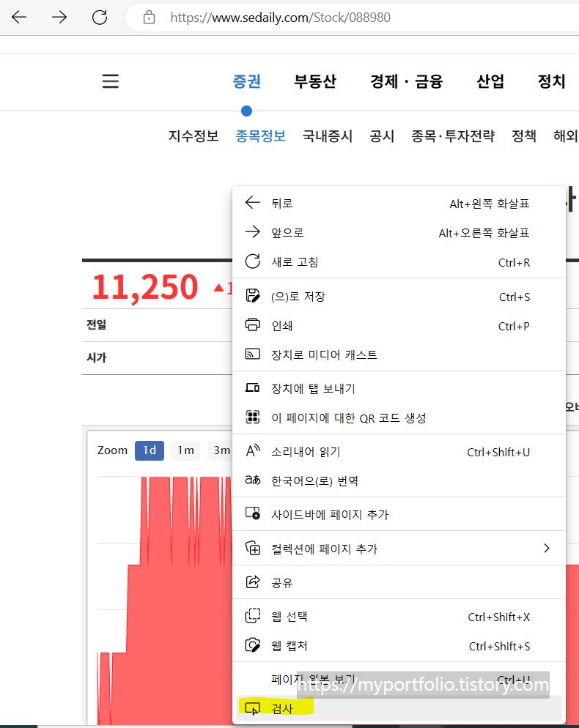Click the collections icon for 컬렉션에 페이지 추가
Image resolution: width=579 pixels, height=728 pixels.
253,549
